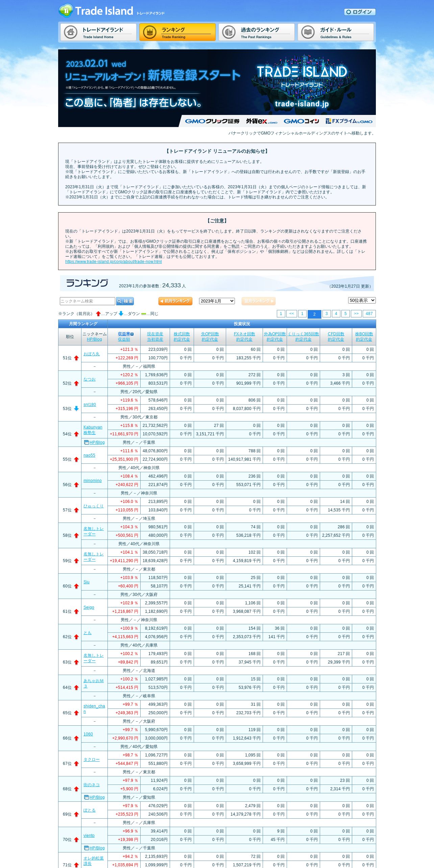The image size is (434, 868).
Task: Focus the nickname search input field
Action: 88,301
